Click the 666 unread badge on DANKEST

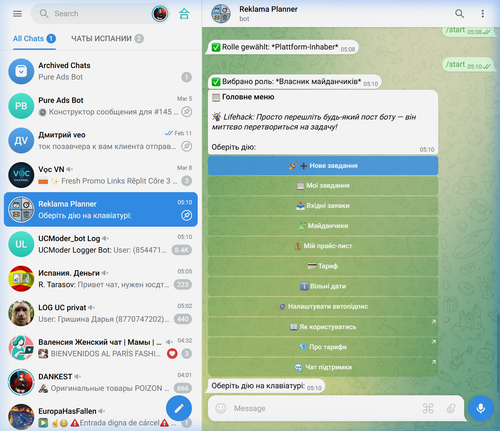tap(183, 388)
